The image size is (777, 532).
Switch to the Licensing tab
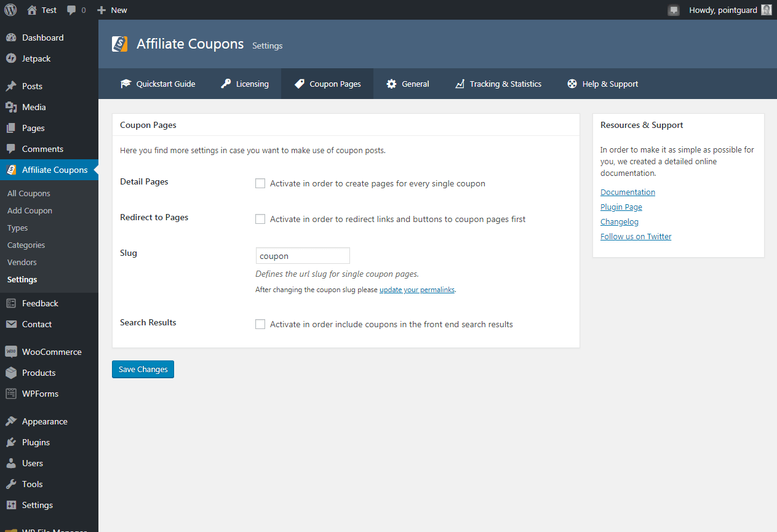point(245,84)
